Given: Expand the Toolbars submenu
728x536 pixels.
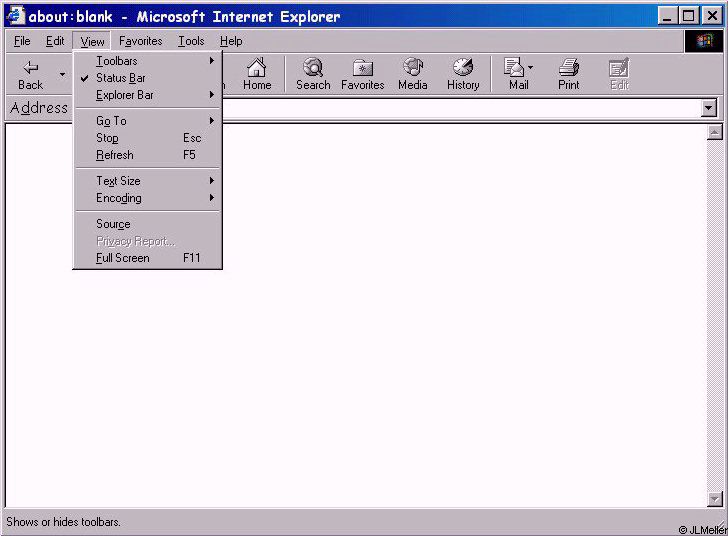Looking at the screenshot, I should point(148,61).
